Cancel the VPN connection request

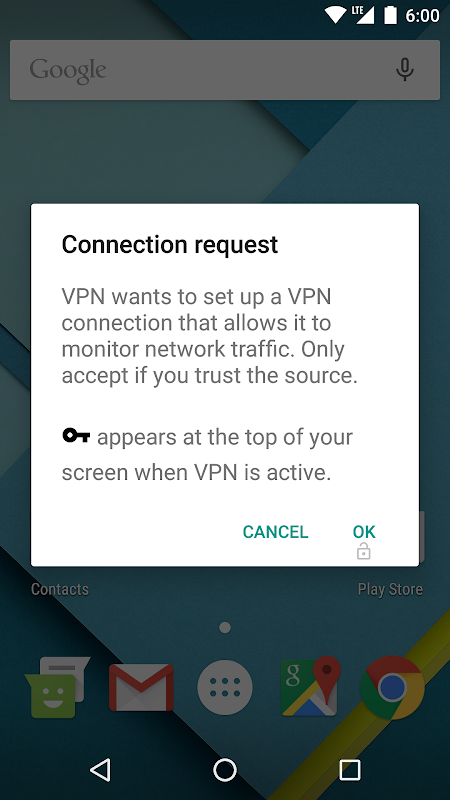[276, 532]
